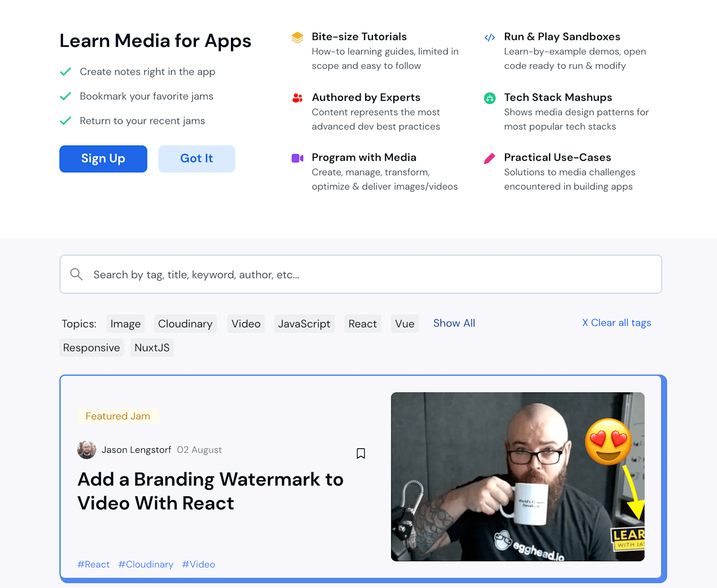Click the Bite-size Tutorials heading
This screenshot has height=588, width=717.
pyautogui.click(x=360, y=37)
